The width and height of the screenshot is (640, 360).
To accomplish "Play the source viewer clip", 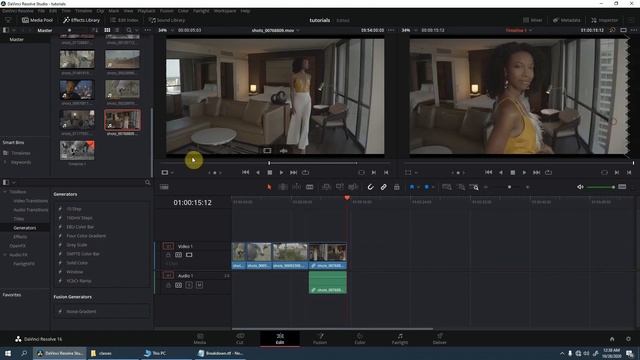I will coord(281,173).
